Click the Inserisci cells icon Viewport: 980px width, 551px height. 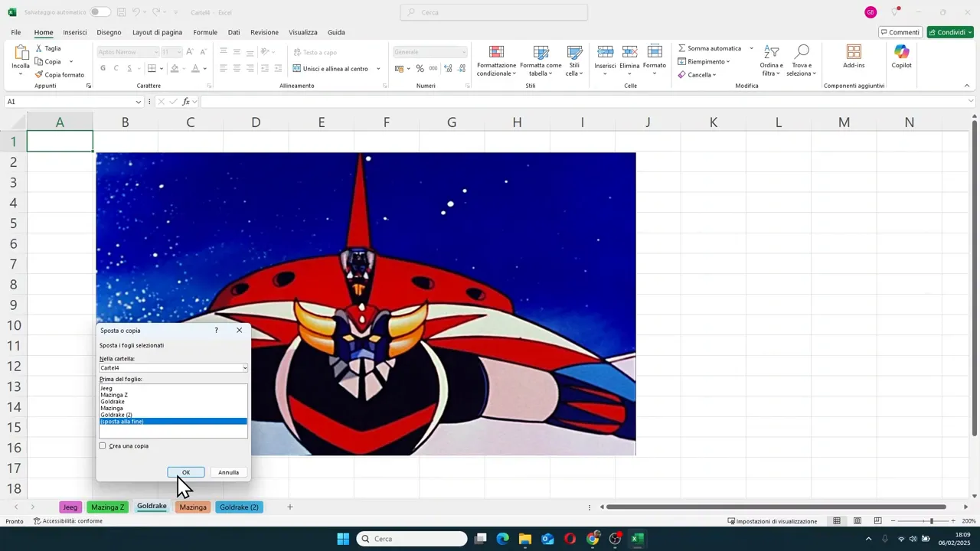(x=605, y=52)
